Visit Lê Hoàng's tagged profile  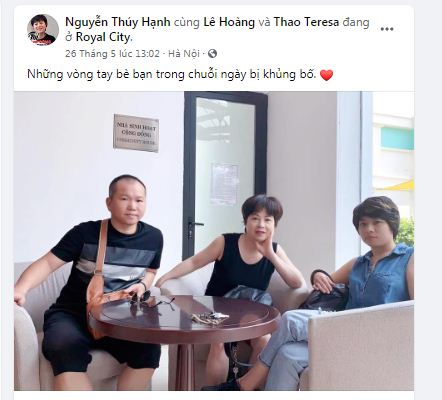coord(229,22)
